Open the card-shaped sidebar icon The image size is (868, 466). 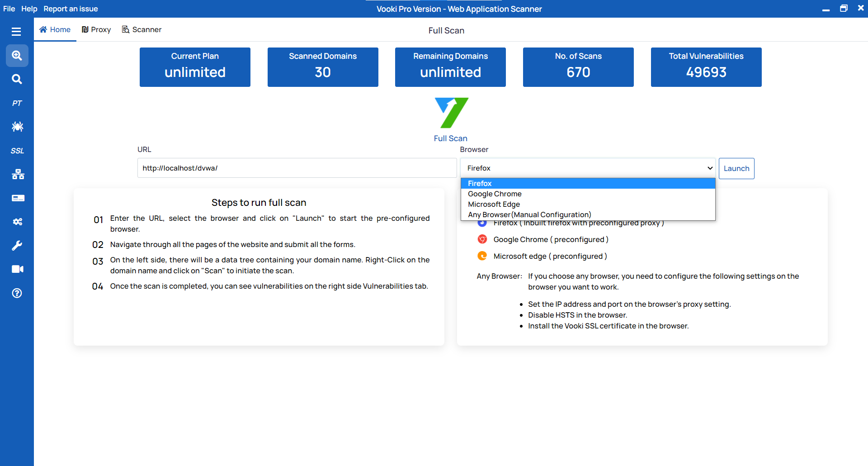[18, 198]
